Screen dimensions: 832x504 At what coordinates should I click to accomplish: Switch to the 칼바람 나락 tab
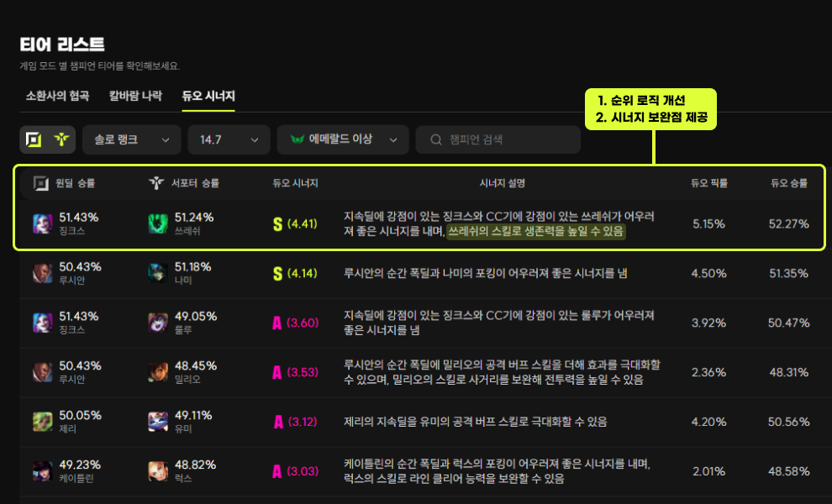[135, 96]
